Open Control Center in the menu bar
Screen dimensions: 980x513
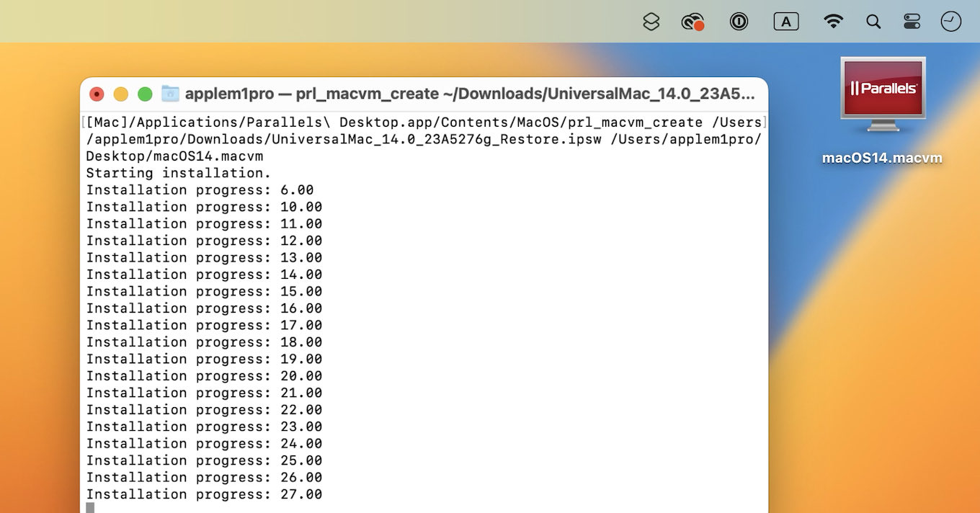[911, 21]
